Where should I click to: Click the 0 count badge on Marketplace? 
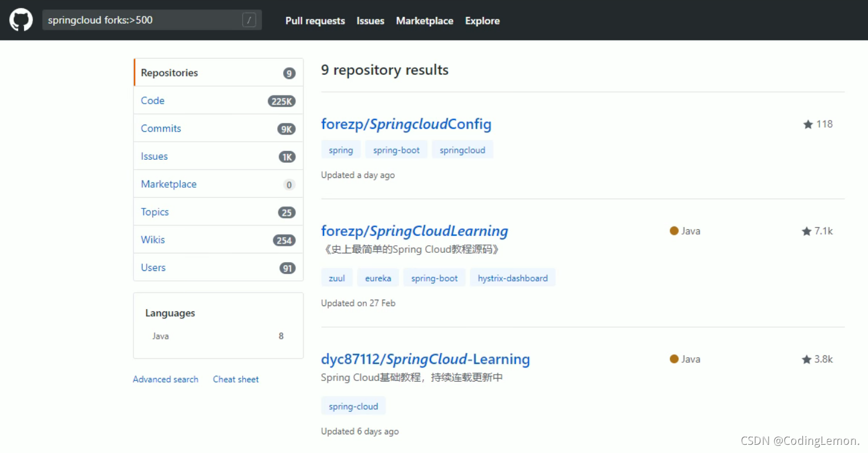[289, 184]
